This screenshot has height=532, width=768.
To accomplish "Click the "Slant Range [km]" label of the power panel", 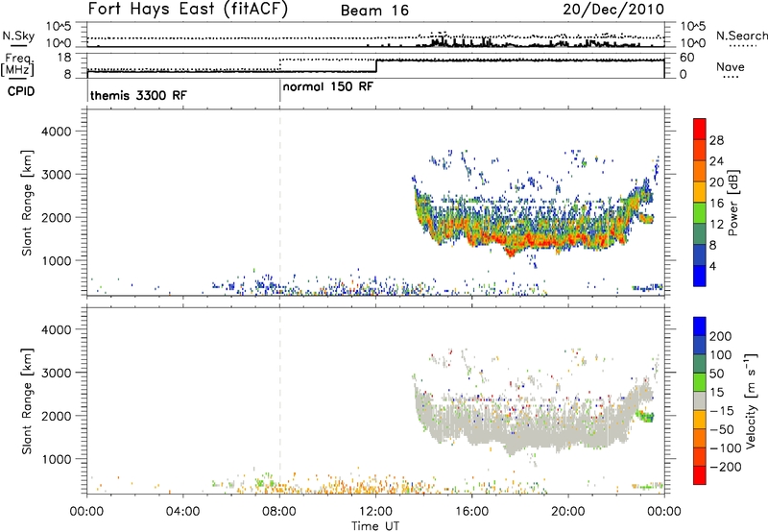I will (27, 203).
